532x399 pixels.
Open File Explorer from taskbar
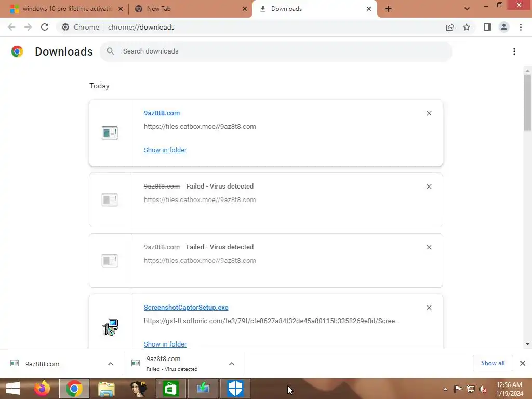[106, 389]
